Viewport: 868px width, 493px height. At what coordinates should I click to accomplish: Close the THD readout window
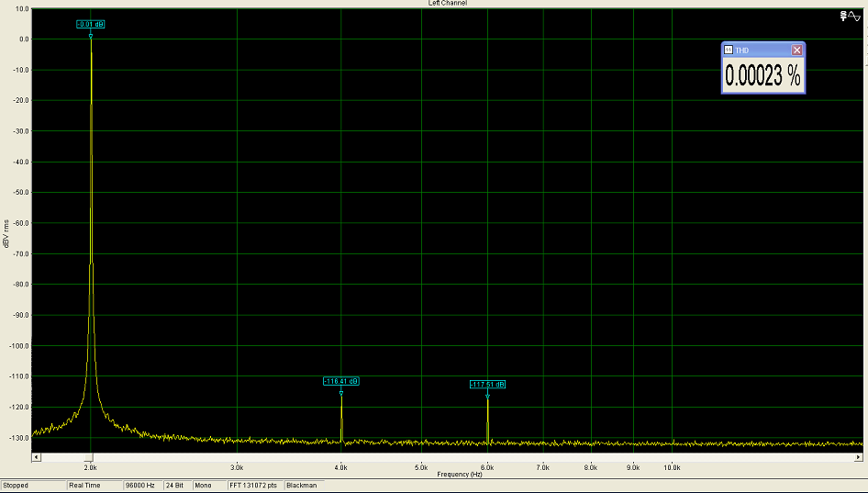pos(796,50)
